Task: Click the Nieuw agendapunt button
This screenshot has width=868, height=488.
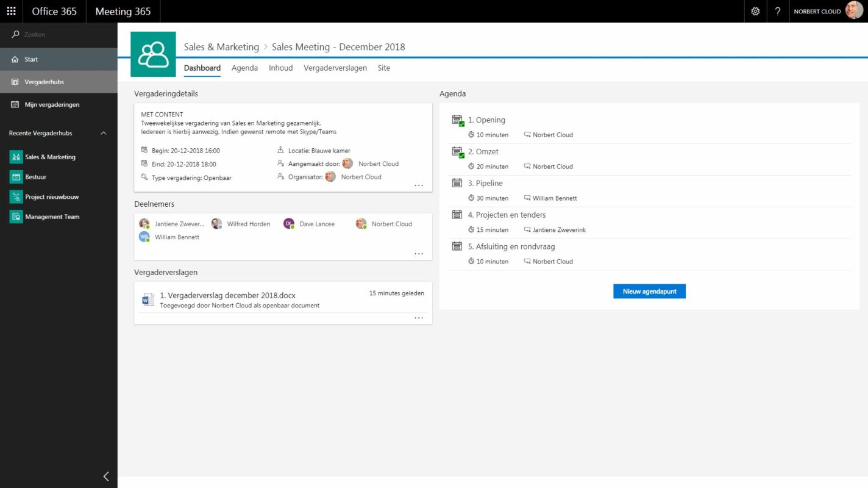Action: (x=649, y=291)
